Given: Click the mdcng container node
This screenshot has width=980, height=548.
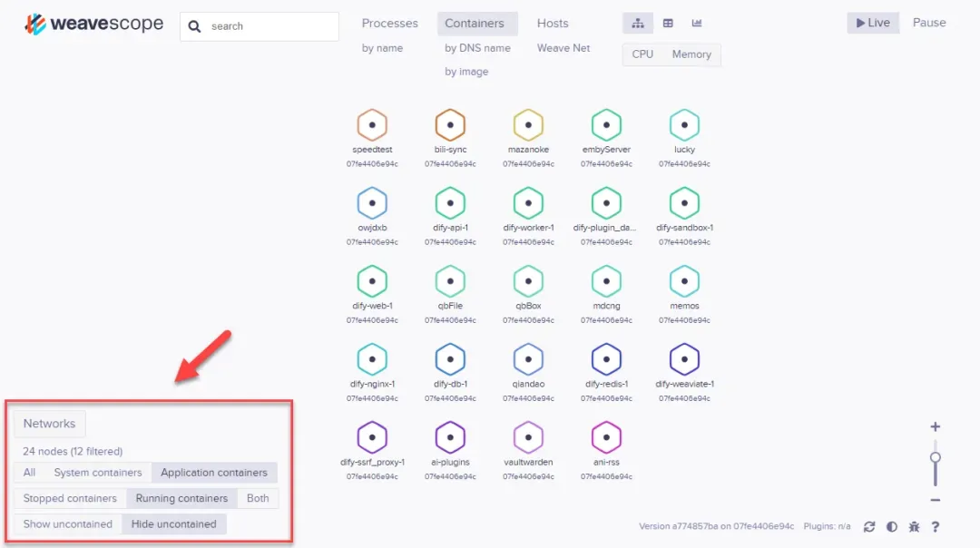Looking at the screenshot, I should [x=606, y=281].
